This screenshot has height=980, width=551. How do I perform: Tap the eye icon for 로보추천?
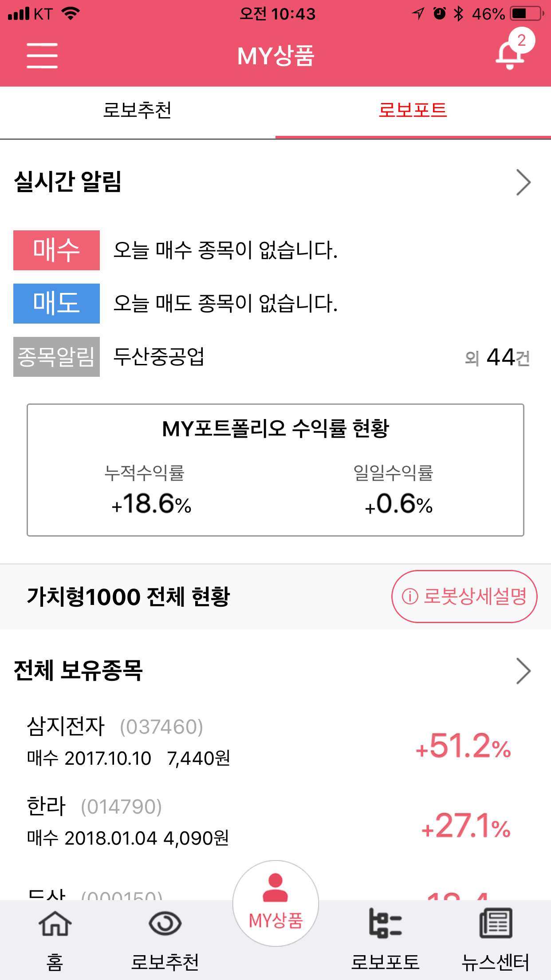pyautogui.click(x=165, y=924)
